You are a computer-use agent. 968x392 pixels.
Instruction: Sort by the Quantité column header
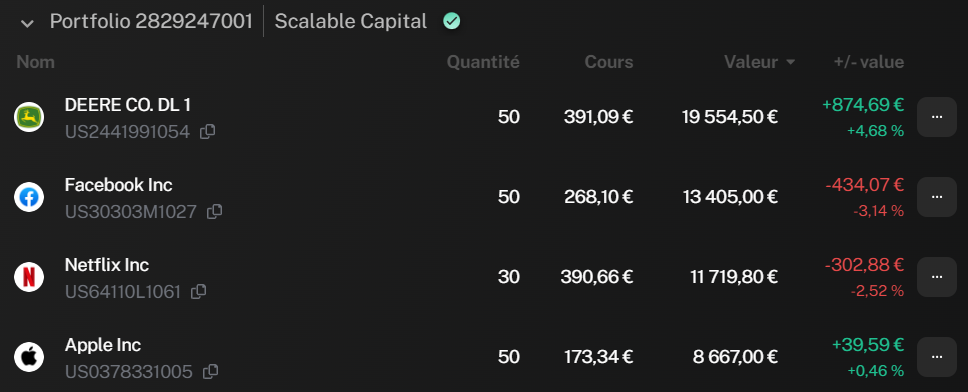pyautogui.click(x=483, y=62)
